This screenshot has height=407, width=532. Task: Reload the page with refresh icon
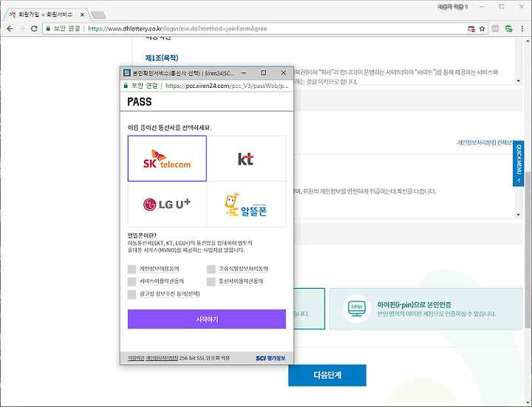[x=34, y=29]
